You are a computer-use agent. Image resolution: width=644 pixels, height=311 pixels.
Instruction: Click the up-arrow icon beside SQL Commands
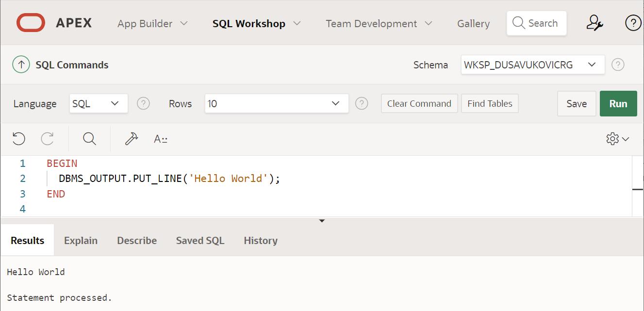tap(21, 65)
